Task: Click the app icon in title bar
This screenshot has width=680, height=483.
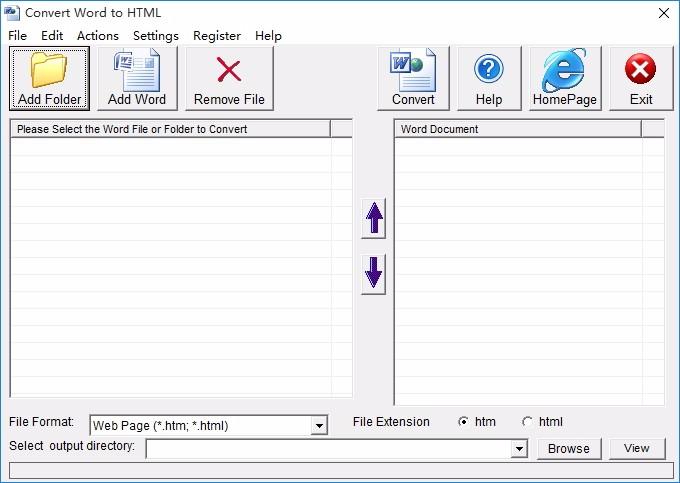Action: click(12, 13)
